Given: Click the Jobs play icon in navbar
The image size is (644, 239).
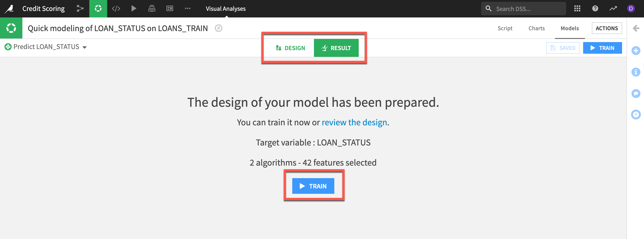Looking at the screenshot, I should coord(134,9).
